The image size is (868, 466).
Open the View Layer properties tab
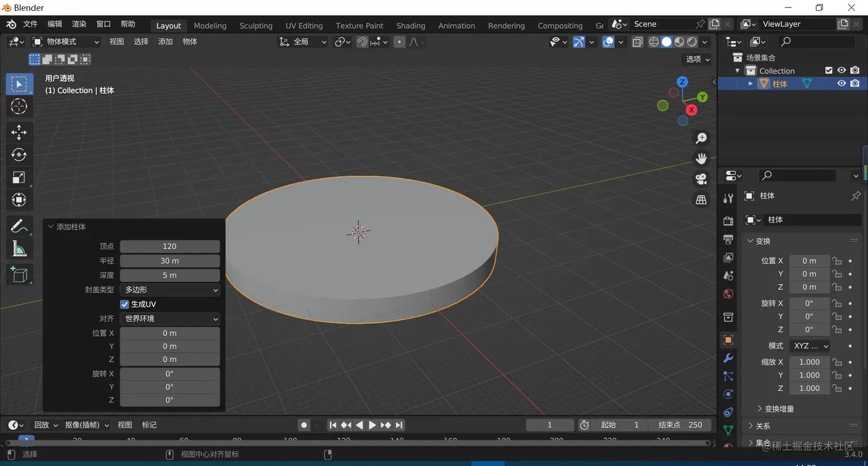(728, 258)
